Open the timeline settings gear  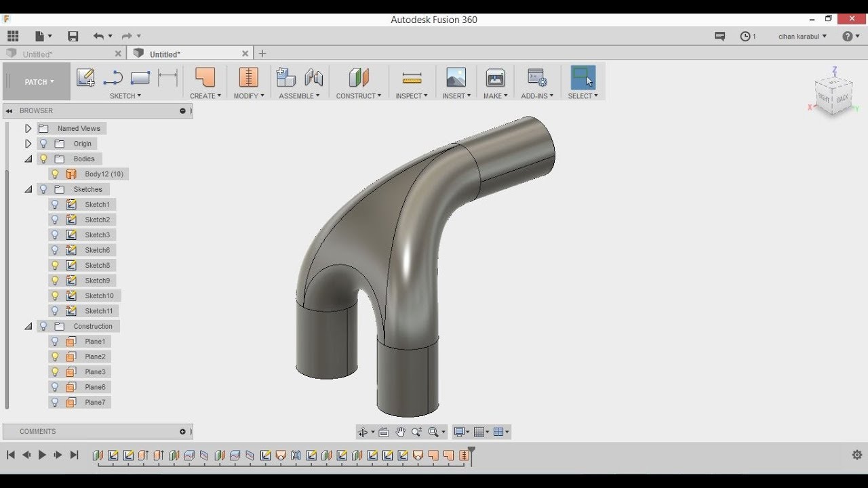point(856,455)
